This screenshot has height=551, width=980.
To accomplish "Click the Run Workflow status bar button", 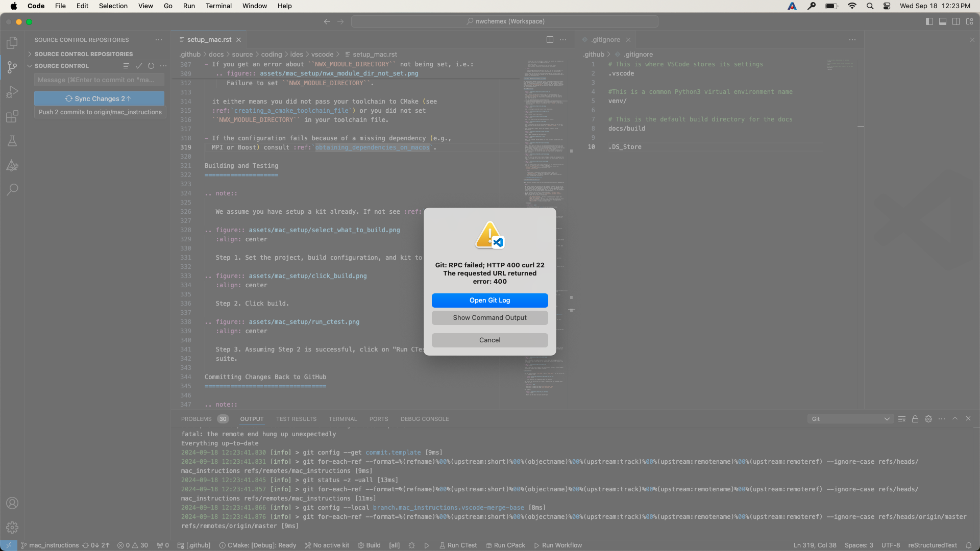I will 558,545.
